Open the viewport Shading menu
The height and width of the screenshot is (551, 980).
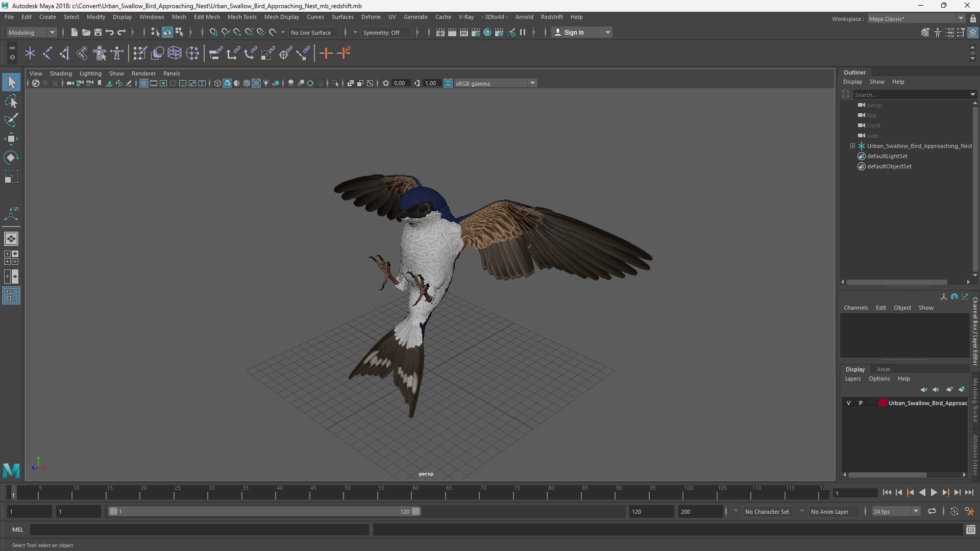[61, 73]
